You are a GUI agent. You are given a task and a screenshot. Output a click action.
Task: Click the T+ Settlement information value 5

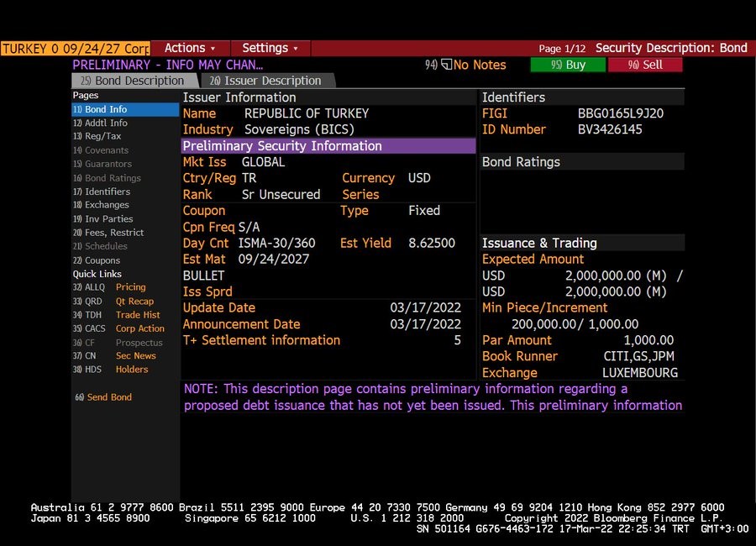(x=457, y=340)
